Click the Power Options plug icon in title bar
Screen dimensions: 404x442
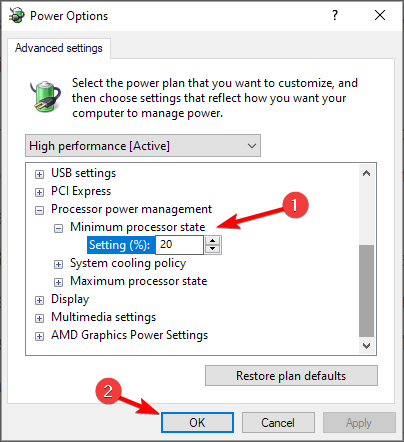point(17,15)
